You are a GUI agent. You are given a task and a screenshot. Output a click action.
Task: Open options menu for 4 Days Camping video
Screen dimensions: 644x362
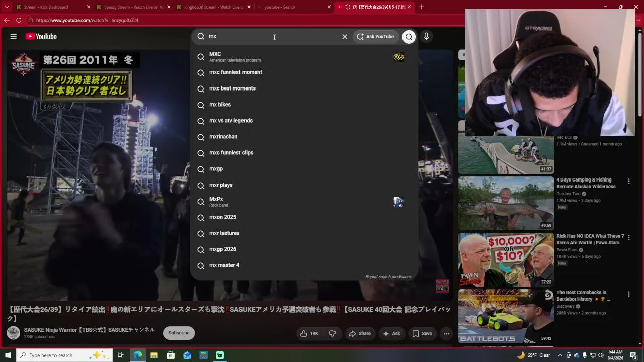pos(628,181)
